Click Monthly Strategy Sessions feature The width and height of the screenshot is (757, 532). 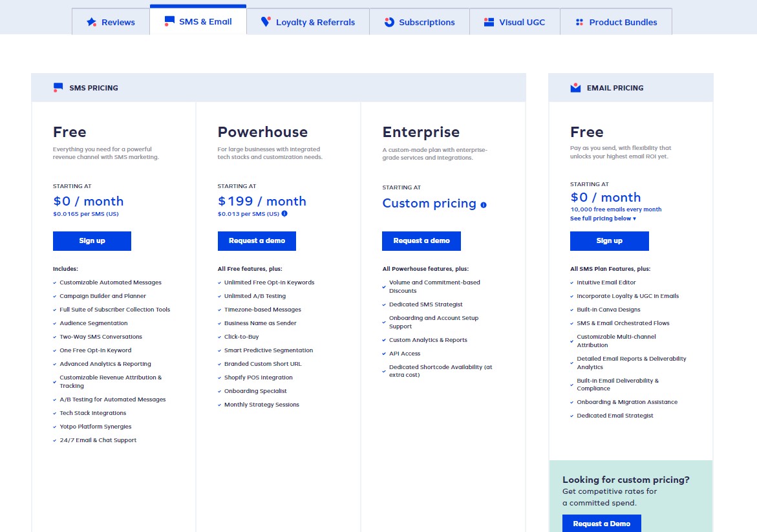coord(262,405)
